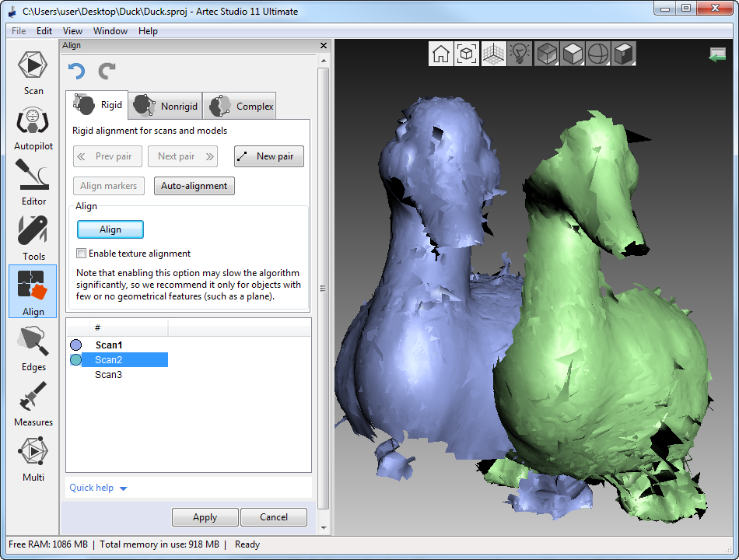Minimize the Artec Studio window
739x560 pixels.
tap(665, 9)
